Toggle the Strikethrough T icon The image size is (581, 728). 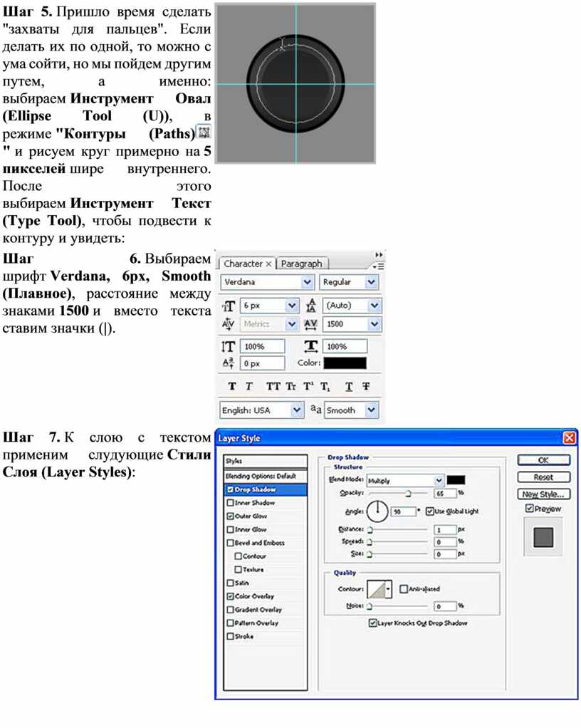point(366,386)
